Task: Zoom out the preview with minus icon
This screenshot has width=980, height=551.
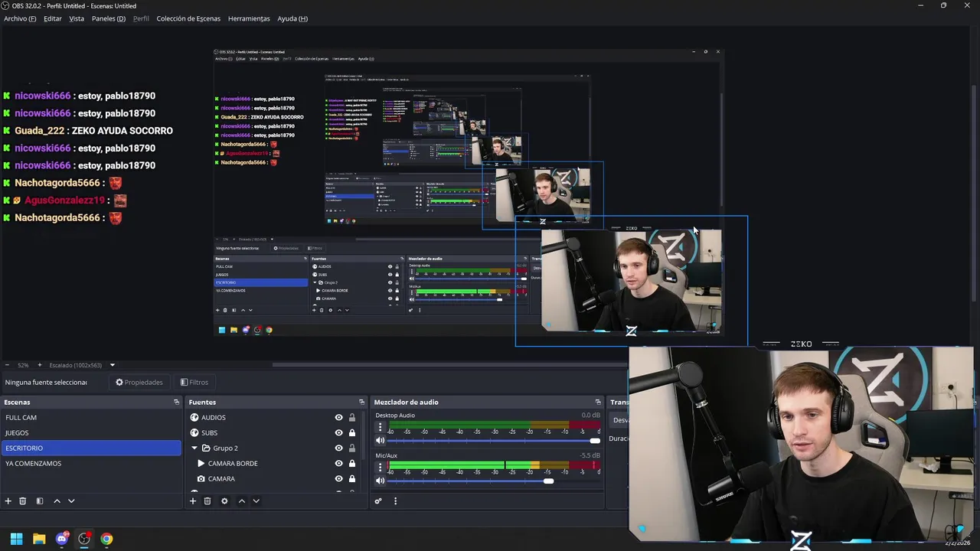Action: pos(7,365)
